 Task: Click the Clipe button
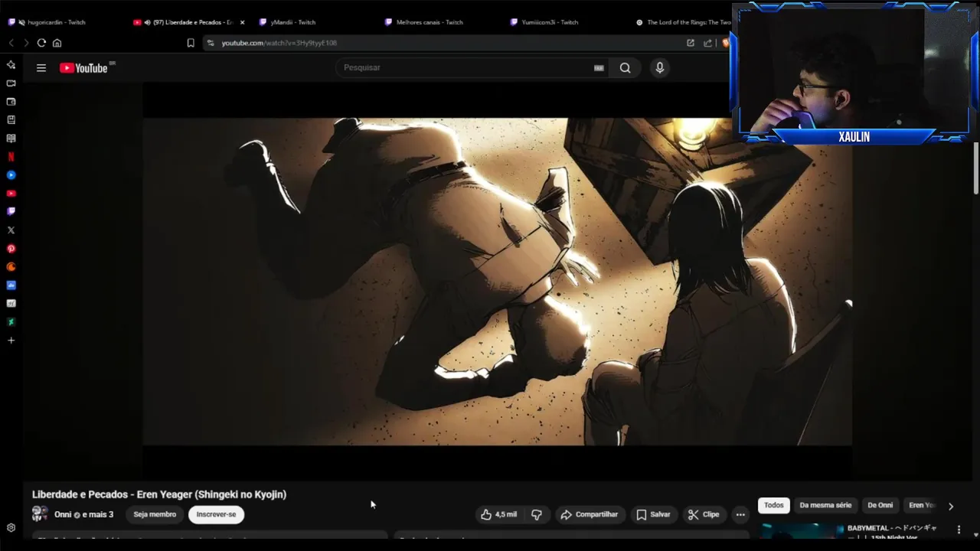pyautogui.click(x=704, y=514)
